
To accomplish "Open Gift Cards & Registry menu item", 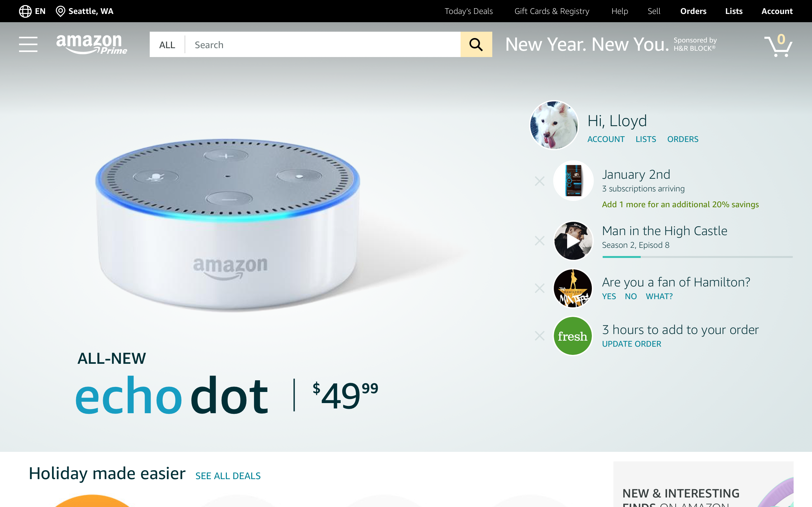I will coord(552,11).
